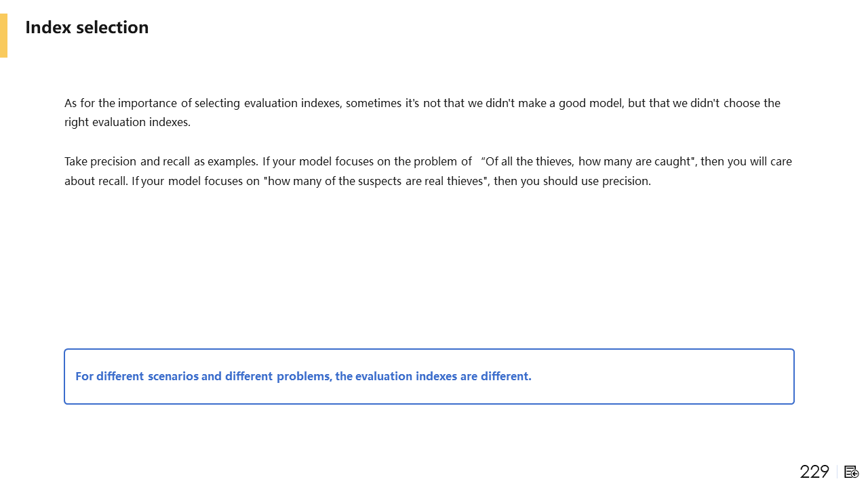Click the word "problems" in the blue callout

(x=304, y=376)
